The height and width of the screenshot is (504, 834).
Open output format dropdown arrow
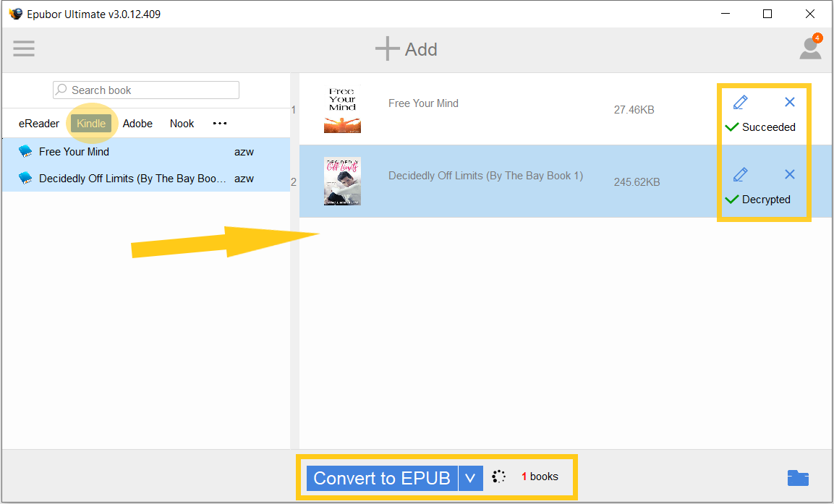coord(471,478)
